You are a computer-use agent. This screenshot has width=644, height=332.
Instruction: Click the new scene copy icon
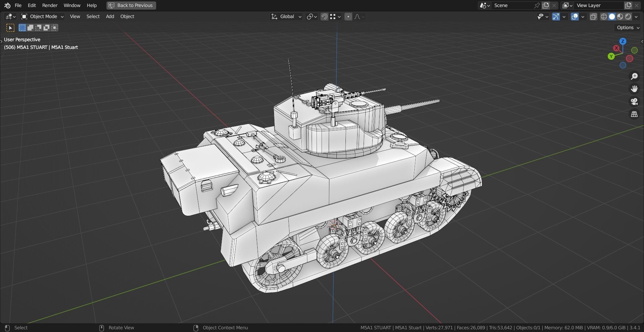(546, 5)
